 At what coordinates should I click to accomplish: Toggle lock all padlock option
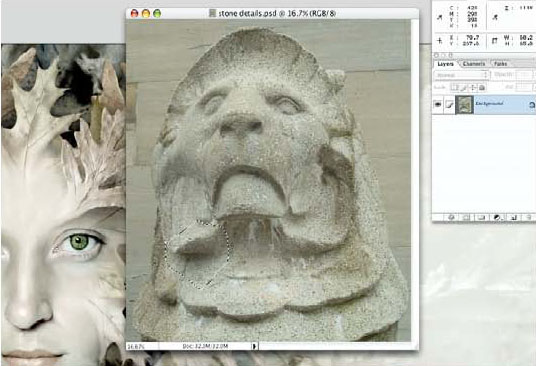482,87
